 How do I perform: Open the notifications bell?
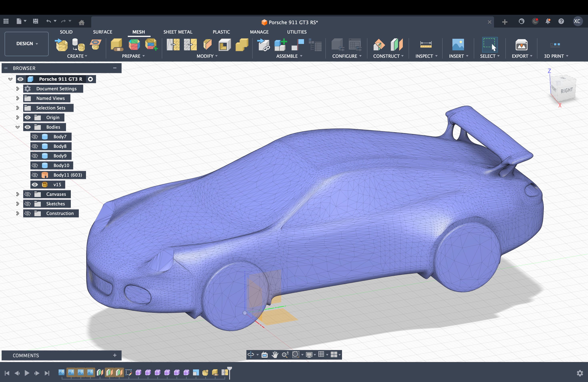tap(548, 21)
